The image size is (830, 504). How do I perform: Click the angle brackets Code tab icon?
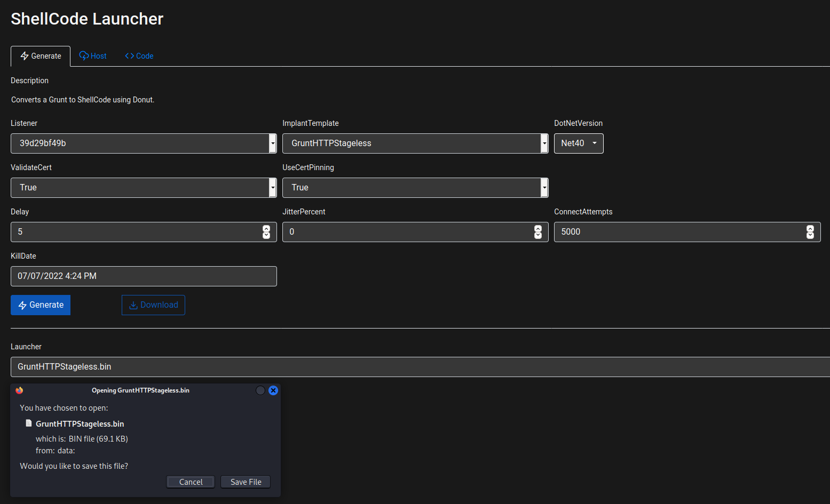(129, 56)
